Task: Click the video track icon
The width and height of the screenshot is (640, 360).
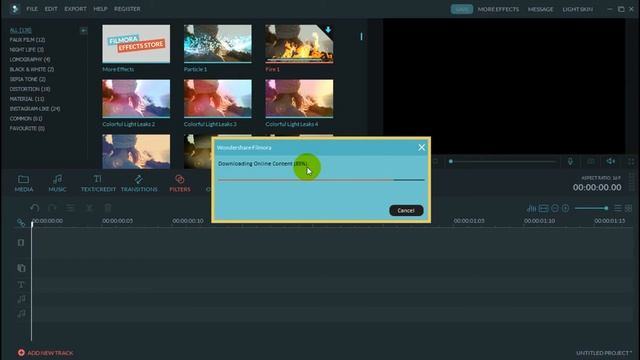Action: [21, 242]
